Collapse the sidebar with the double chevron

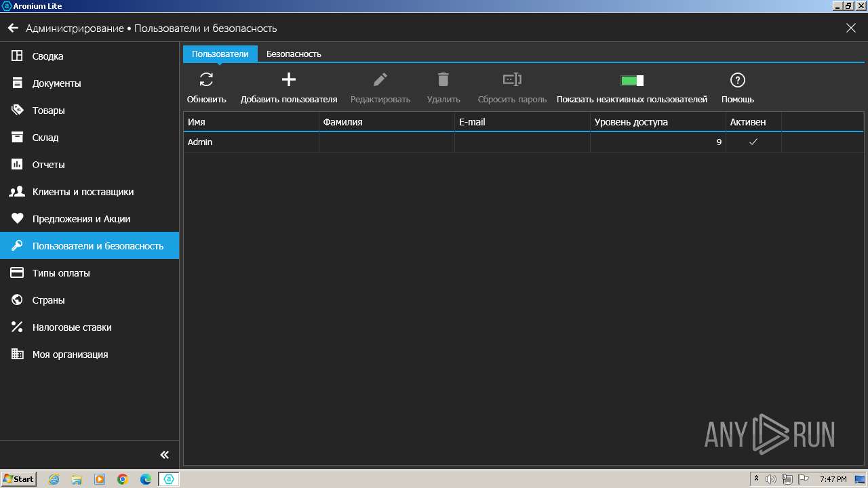(164, 455)
